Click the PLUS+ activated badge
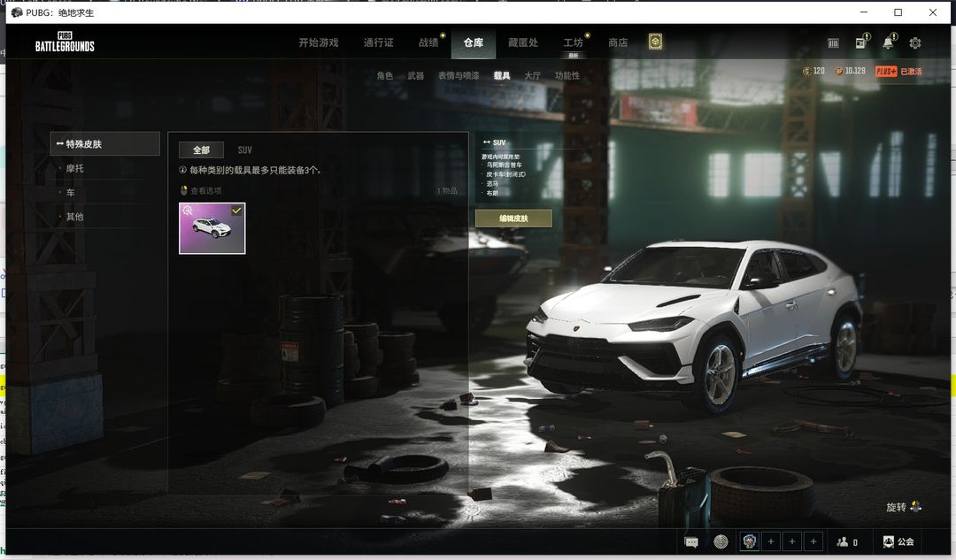Image resolution: width=956 pixels, height=560 pixels. pos(898,72)
